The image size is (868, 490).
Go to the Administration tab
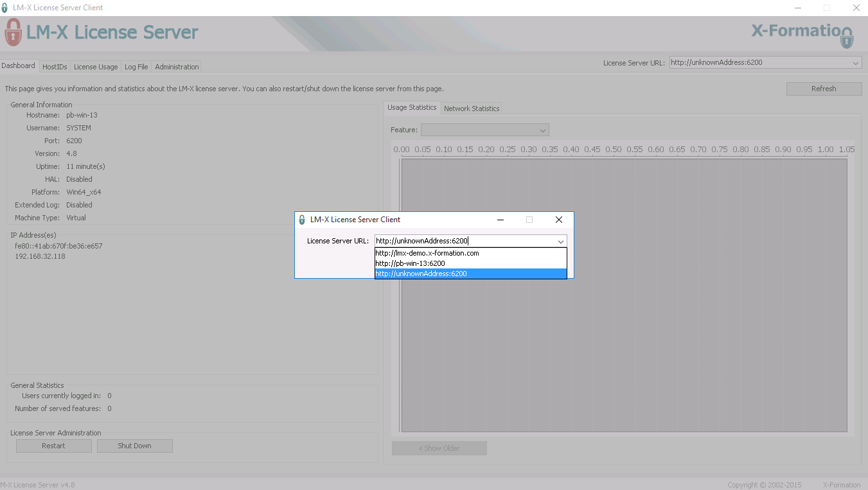pos(177,67)
